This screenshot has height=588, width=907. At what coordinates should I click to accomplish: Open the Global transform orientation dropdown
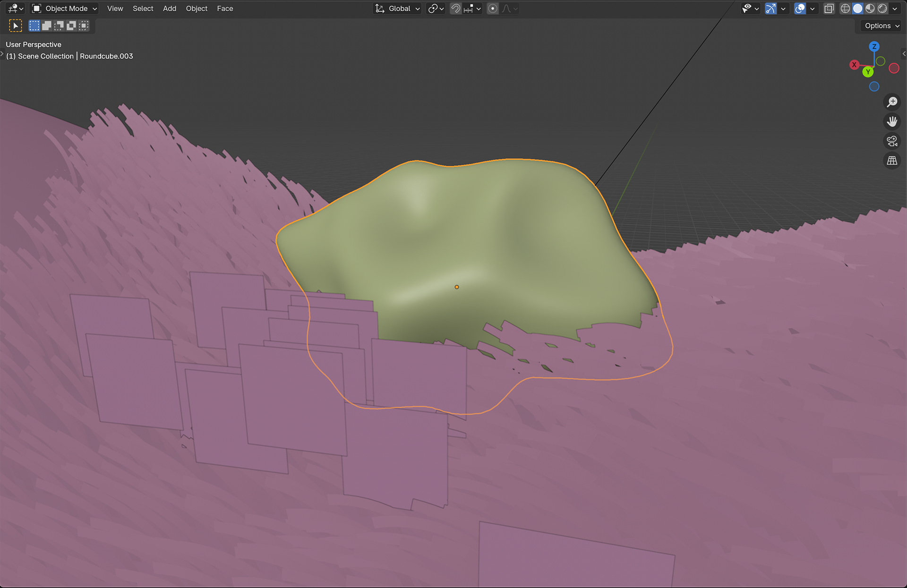398,9
